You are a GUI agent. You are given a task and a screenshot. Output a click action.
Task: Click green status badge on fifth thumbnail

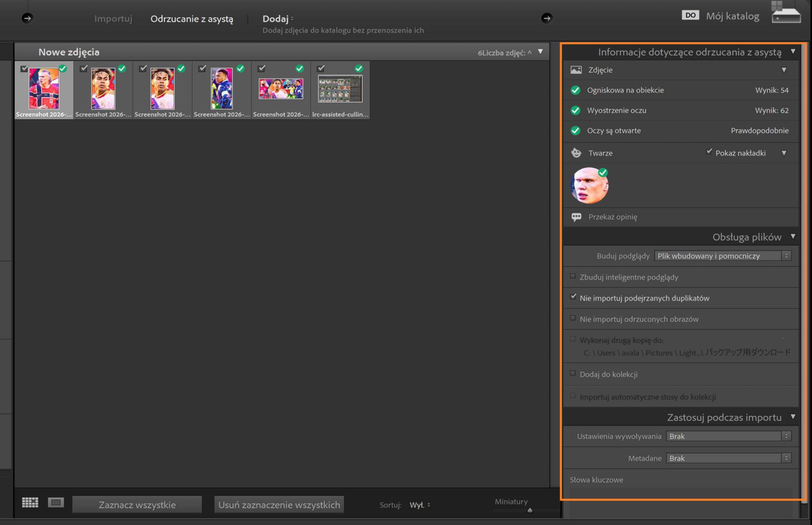coord(299,69)
